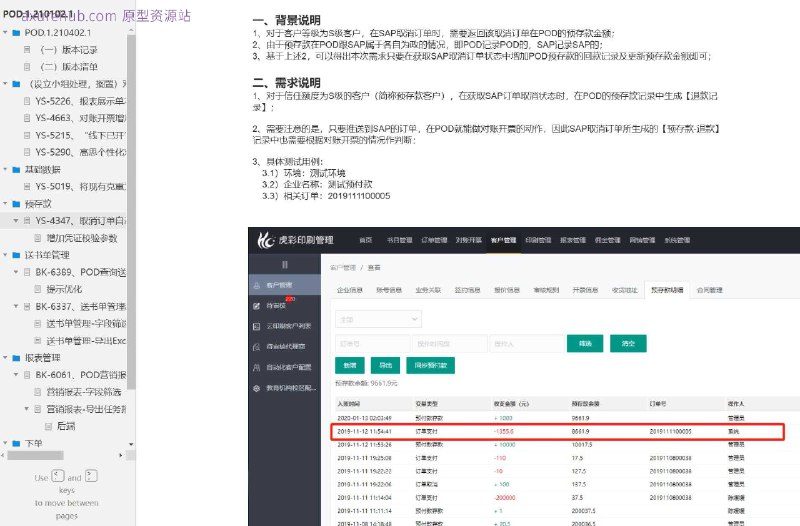This screenshot has width=800, height=526.
Task: Click the sidebar horizontal scrollbar thumb
Action: point(36,455)
